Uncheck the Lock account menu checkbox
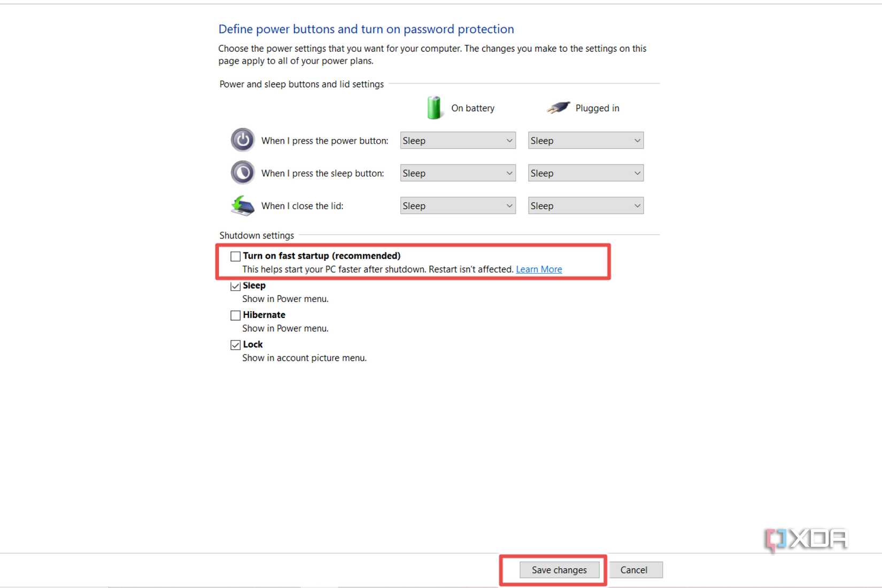The height and width of the screenshot is (588, 882). coord(235,345)
